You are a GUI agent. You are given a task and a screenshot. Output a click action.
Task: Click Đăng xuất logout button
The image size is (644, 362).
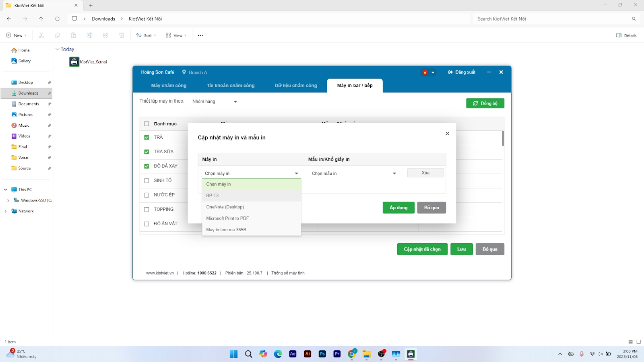(462, 72)
